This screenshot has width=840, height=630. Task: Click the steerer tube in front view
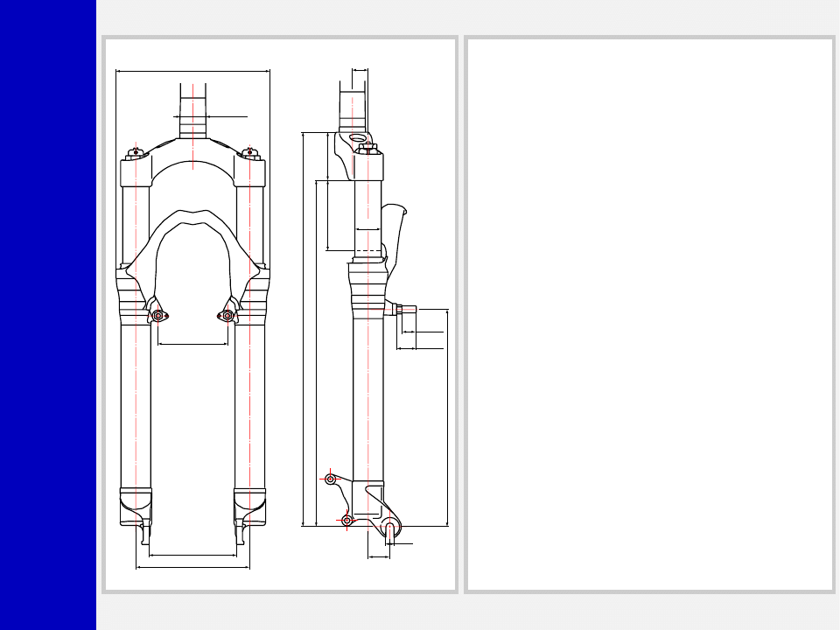pyautogui.click(x=192, y=109)
